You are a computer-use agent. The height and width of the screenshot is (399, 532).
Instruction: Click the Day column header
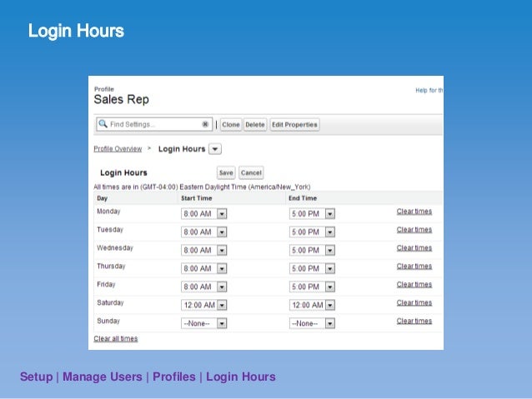(102, 198)
